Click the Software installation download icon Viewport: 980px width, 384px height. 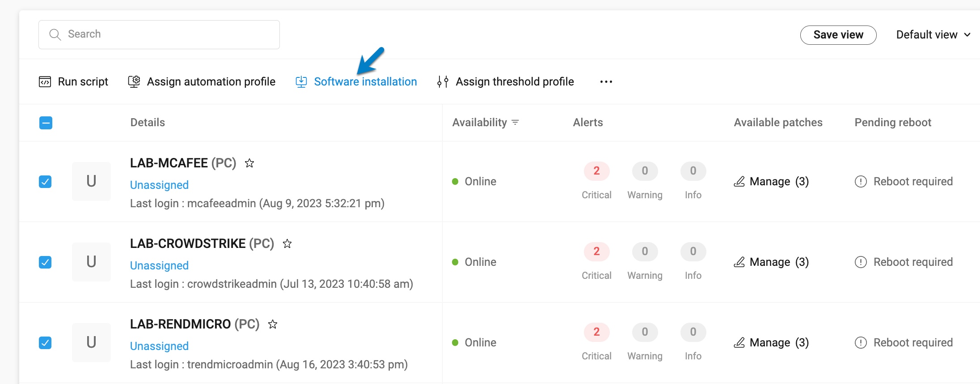point(301,81)
